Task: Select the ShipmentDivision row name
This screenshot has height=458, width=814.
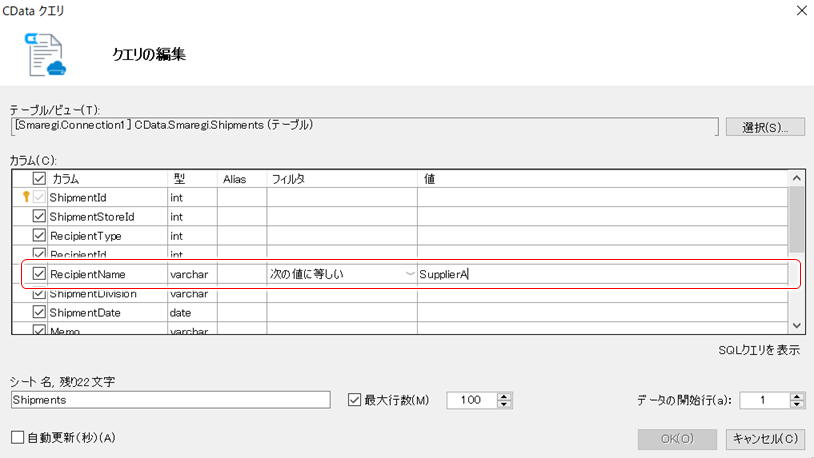Action: 93,294
